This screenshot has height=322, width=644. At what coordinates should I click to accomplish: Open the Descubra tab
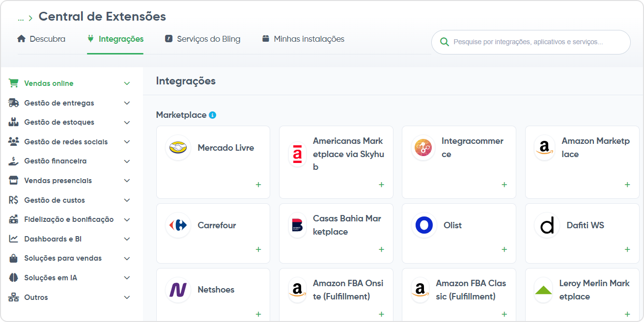click(41, 39)
